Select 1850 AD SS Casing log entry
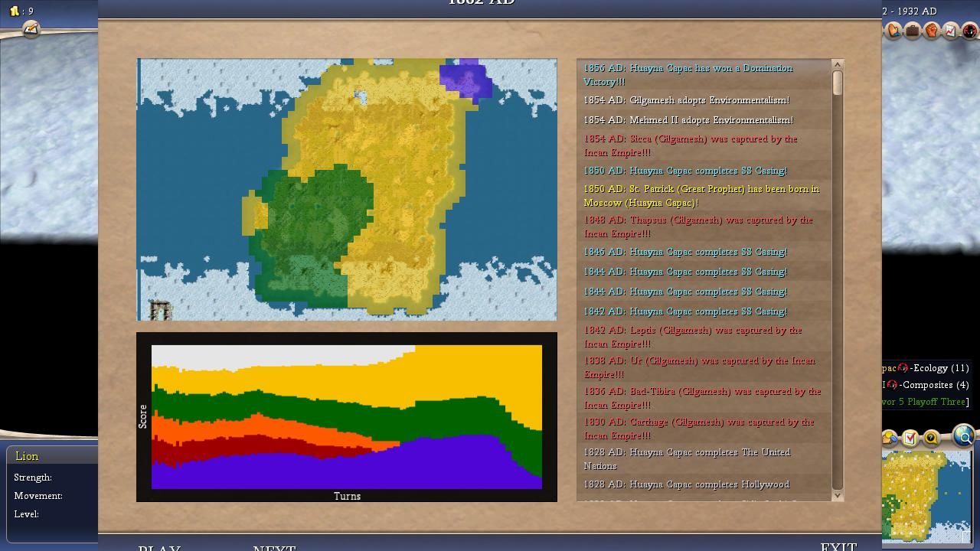Viewport: 980px width, 551px height. click(704, 171)
